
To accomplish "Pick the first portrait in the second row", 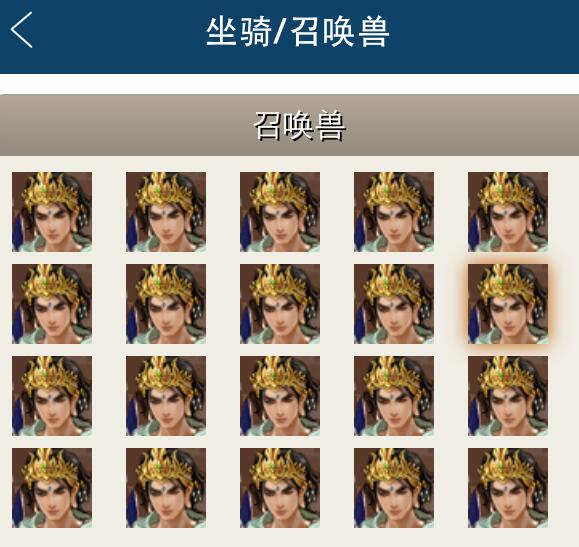I will tap(52, 304).
